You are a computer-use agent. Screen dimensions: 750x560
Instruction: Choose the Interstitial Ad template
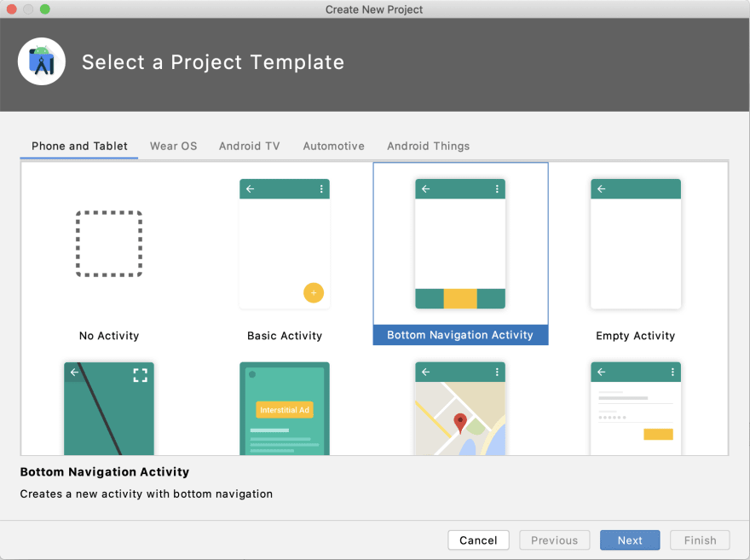pyautogui.click(x=285, y=408)
